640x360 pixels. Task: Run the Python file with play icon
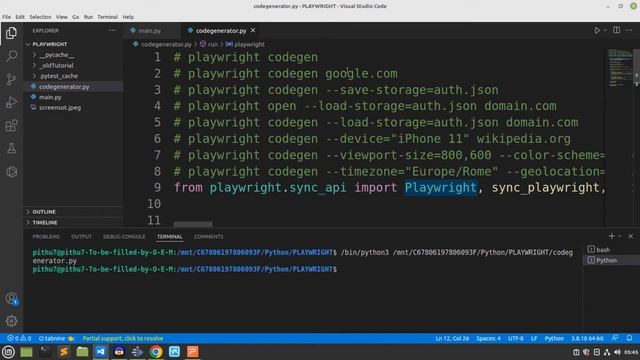tap(597, 30)
